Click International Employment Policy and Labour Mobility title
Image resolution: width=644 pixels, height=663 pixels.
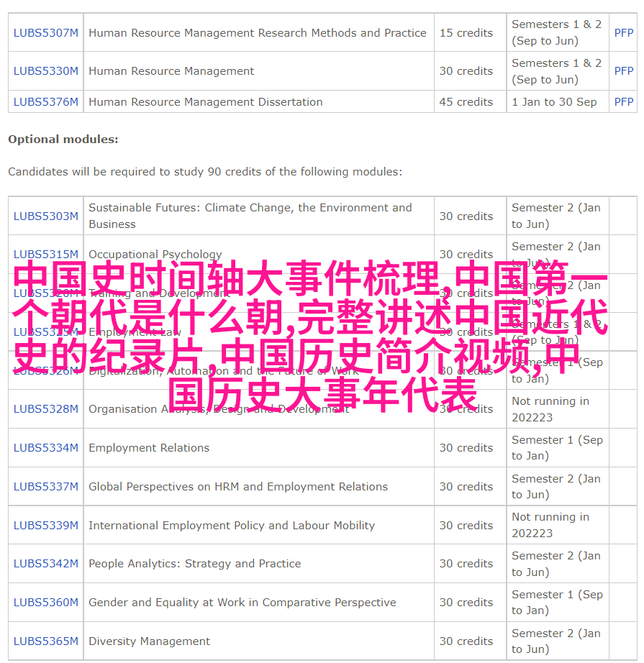pyautogui.click(x=232, y=525)
